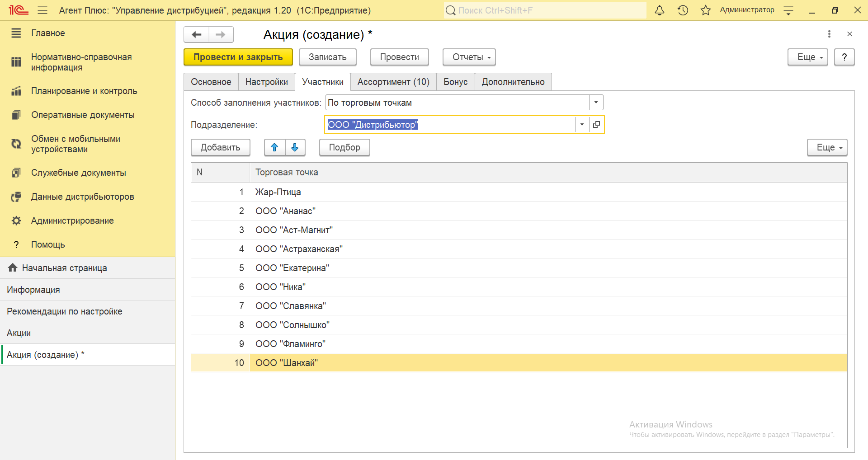This screenshot has height=460, width=868.
Task: Click the Способ заполнения участников field
Action: pyautogui.click(x=458, y=103)
